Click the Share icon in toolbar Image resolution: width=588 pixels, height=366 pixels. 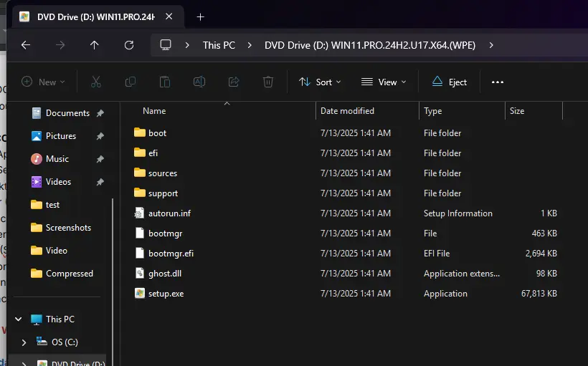pos(234,82)
